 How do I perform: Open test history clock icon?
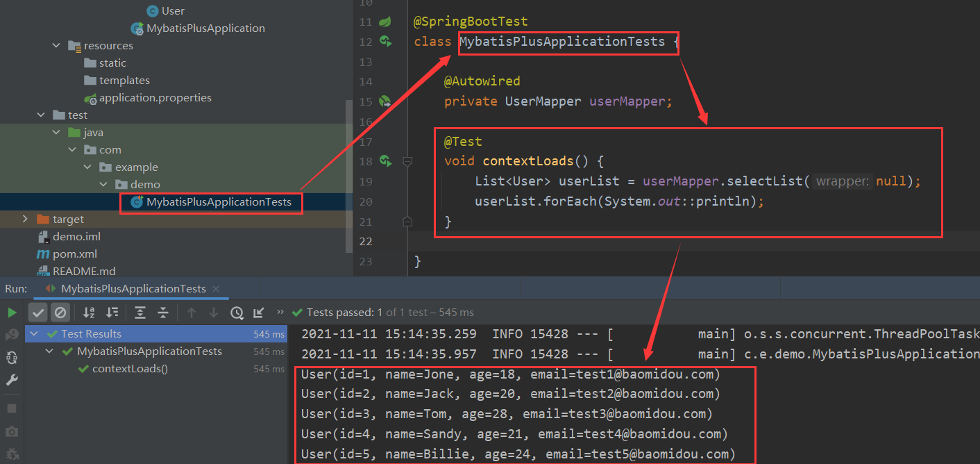pyautogui.click(x=237, y=313)
